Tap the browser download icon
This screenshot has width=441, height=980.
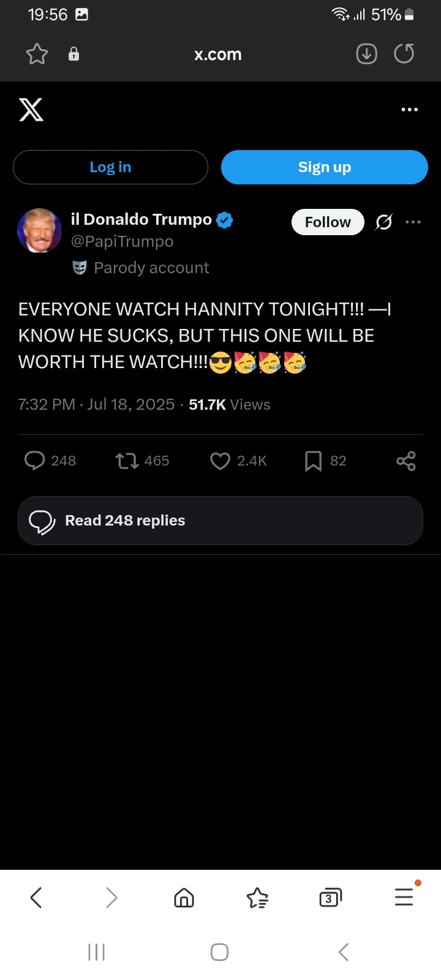pyautogui.click(x=367, y=54)
